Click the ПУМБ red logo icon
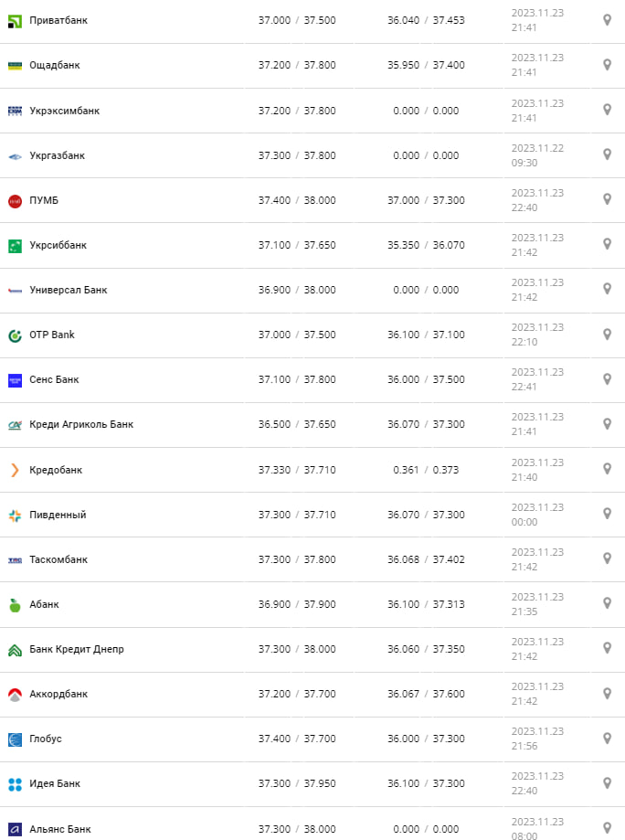This screenshot has width=625, height=840. pos(15,200)
